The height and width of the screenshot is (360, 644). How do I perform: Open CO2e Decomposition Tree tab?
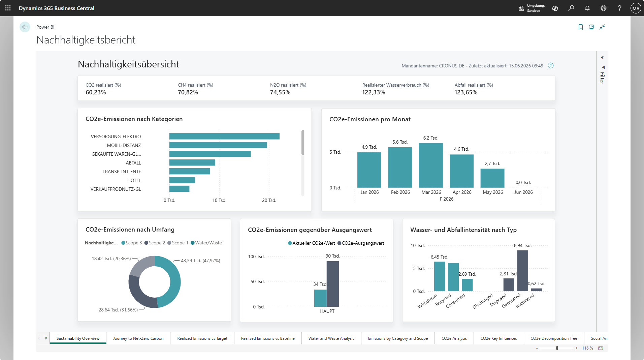tap(554, 338)
